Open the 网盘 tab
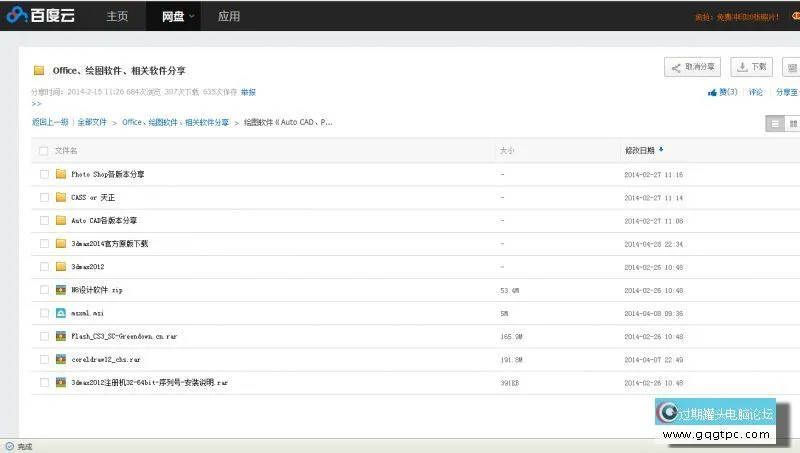This screenshot has height=453, width=800. [x=172, y=16]
